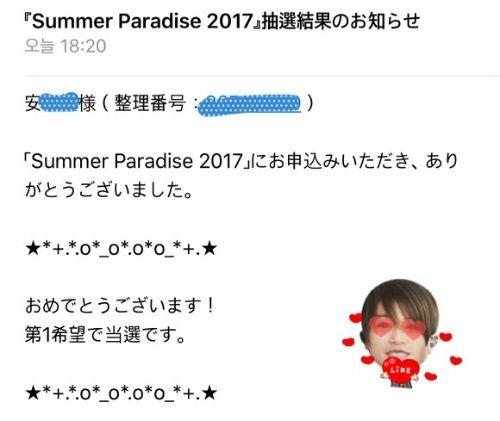This screenshot has width=500, height=421.
Task: Click the upper star decoration line
Action: pos(121,249)
